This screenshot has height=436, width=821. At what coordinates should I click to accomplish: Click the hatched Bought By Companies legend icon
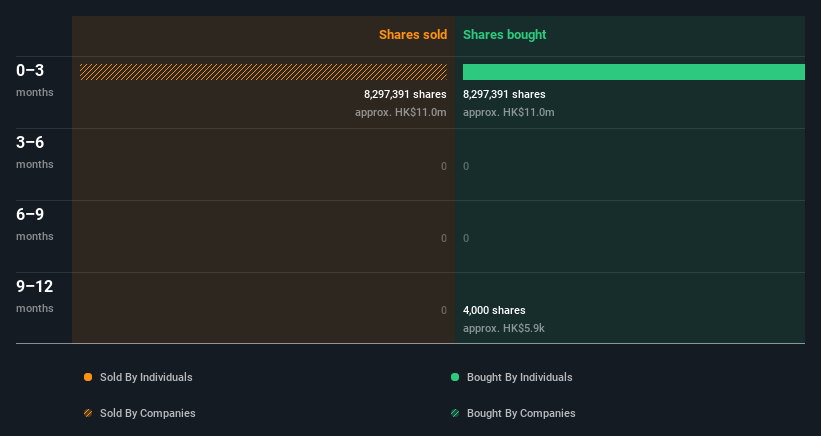[x=455, y=413]
